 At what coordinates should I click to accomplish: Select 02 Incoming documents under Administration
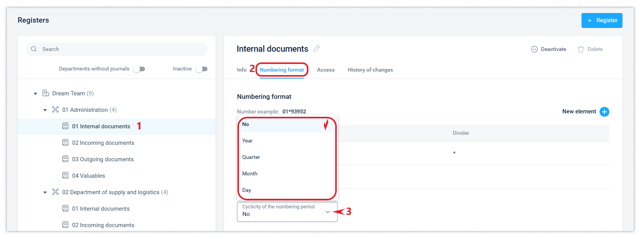(x=103, y=143)
